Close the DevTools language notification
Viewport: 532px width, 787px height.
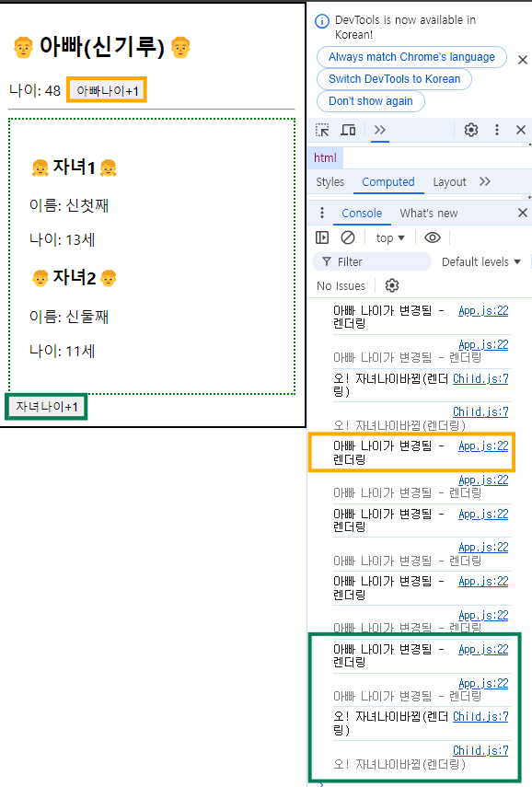(x=522, y=60)
